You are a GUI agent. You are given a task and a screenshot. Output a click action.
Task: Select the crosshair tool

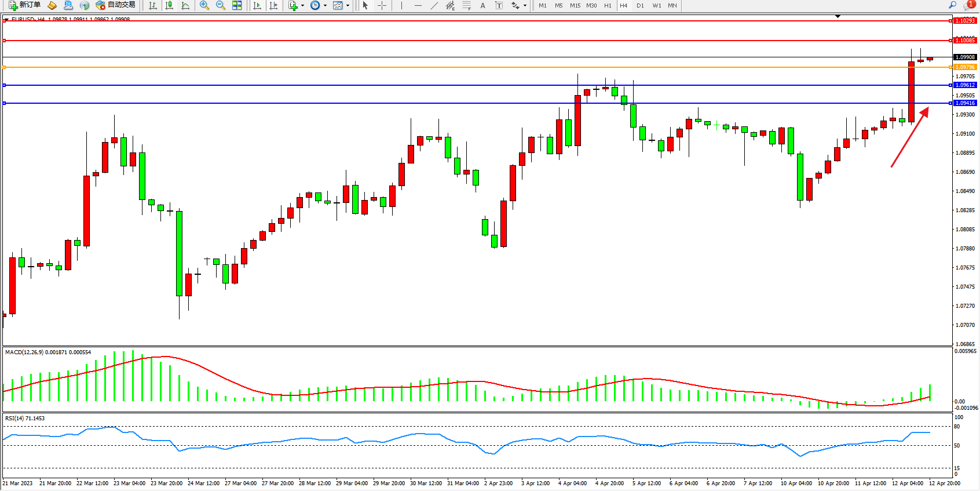pos(382,5)
